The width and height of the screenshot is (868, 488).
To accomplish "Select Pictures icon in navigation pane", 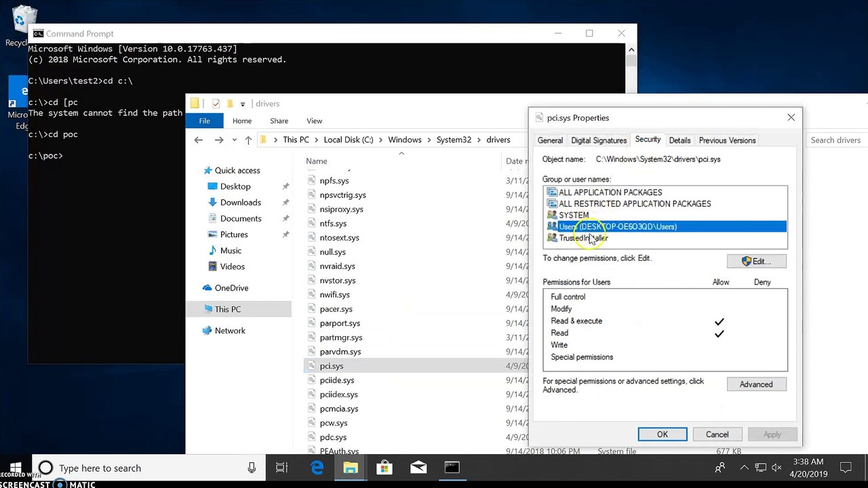I will [x=212, y=235].
